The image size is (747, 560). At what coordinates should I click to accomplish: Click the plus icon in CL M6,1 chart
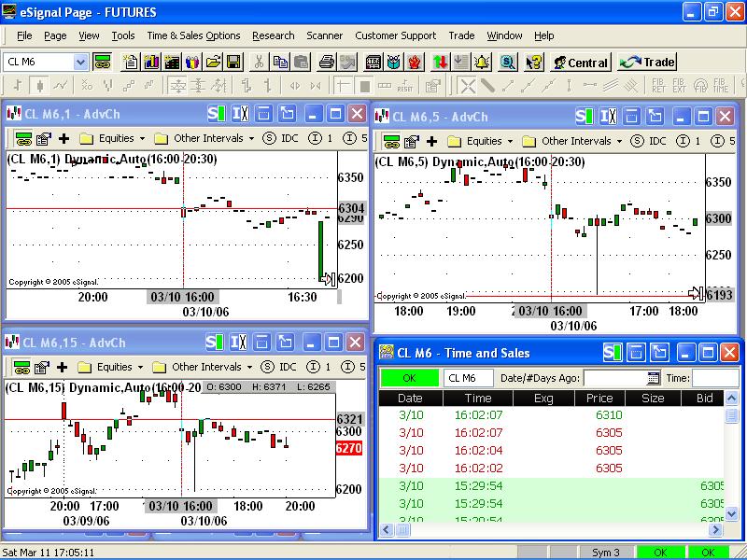[x=63, y=138]
